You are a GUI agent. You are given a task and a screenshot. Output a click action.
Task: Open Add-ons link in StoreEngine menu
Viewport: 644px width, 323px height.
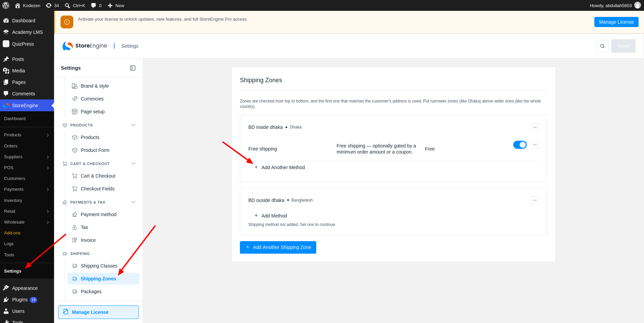coord(12,233)
